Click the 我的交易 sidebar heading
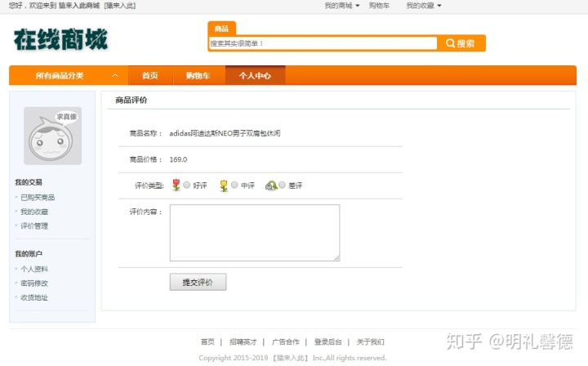The width and height of the screenshot is (588, 366). [29, 182]
